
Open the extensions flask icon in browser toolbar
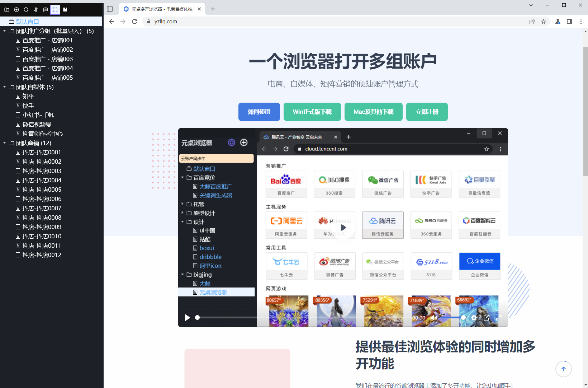(x=558, y=22)
